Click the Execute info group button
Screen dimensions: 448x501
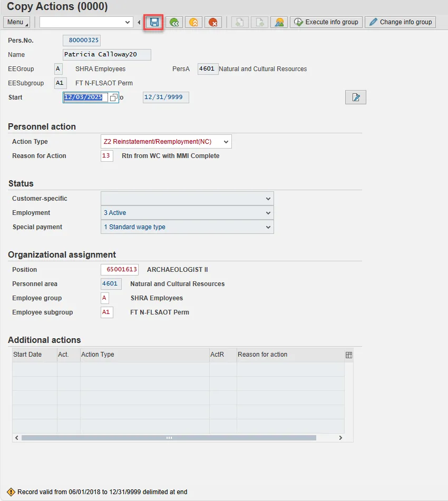point(326,22)
